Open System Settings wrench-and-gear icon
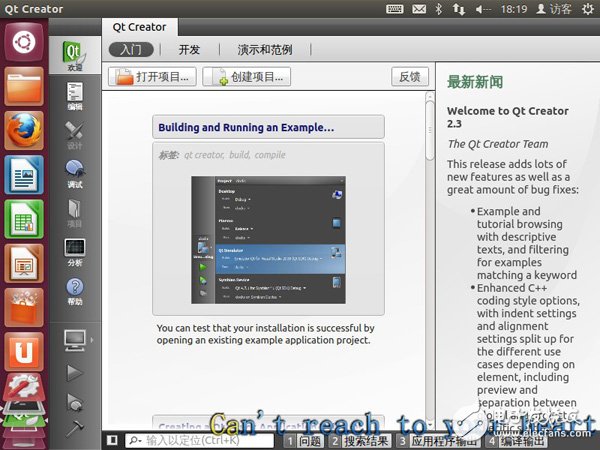The width and height of the screenshot is (600, 450). 24,386
